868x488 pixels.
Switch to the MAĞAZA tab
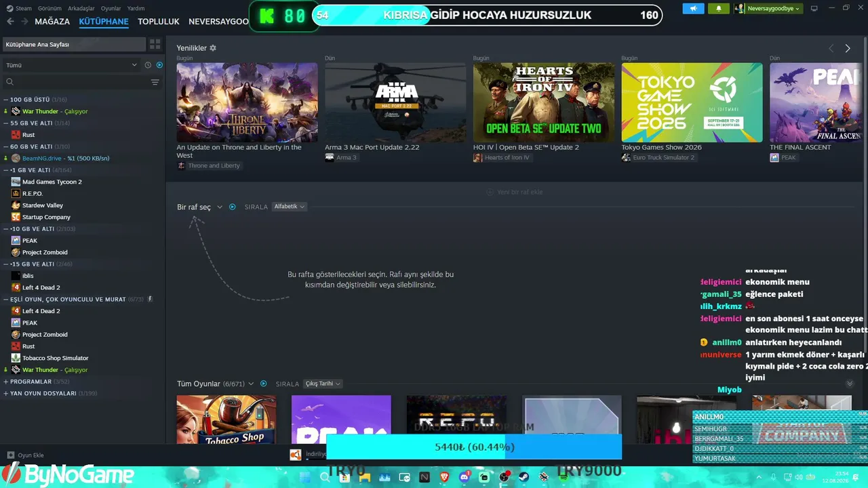(x=52, y=22)
